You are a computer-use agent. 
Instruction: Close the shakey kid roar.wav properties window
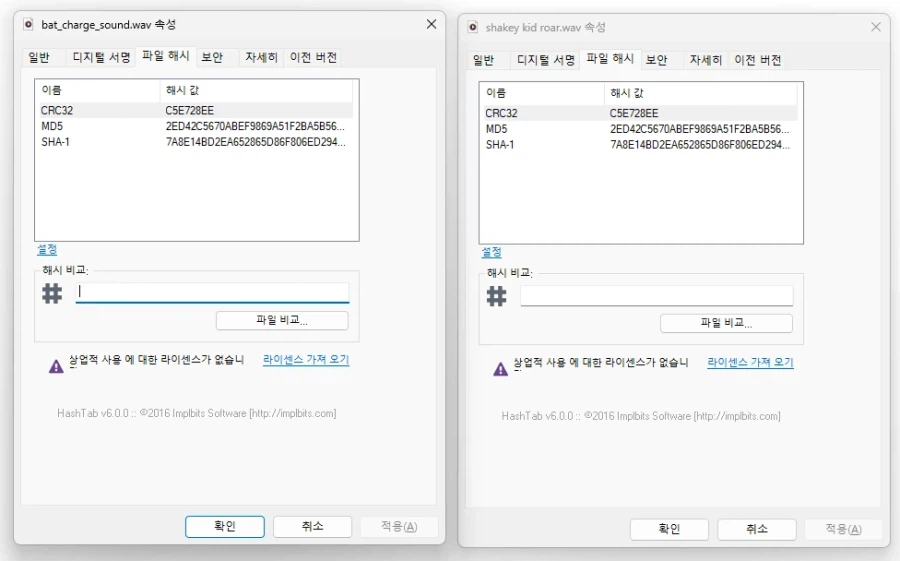click(875, 27)
